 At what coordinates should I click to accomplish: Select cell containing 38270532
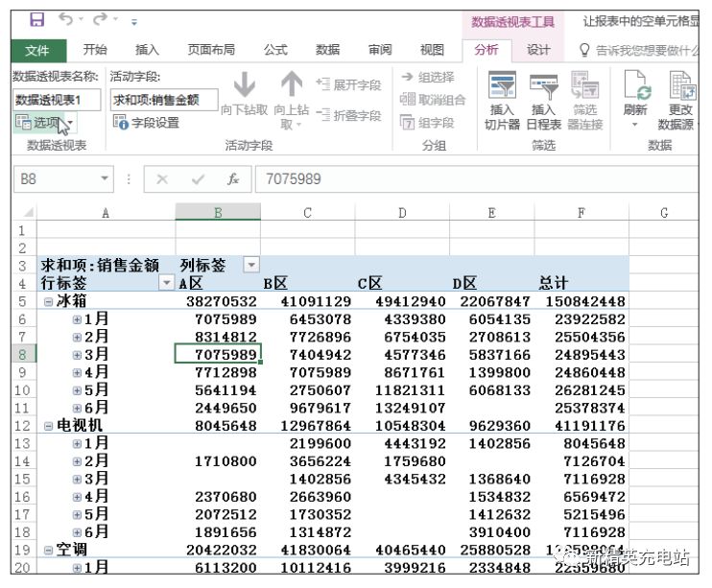point(218,301)
